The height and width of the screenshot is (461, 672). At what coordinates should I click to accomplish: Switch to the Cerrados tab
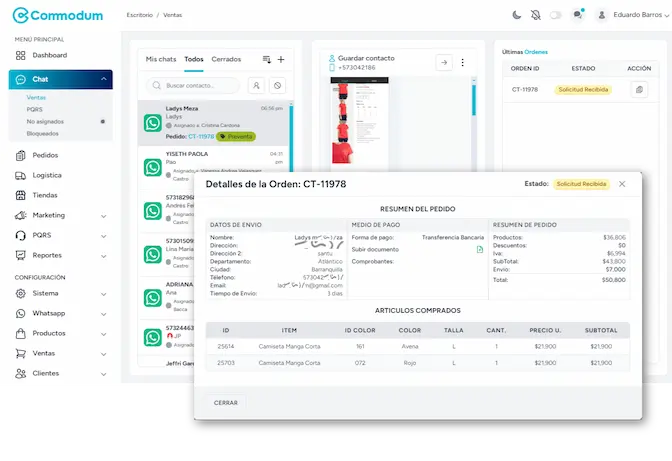pos(226,59)
